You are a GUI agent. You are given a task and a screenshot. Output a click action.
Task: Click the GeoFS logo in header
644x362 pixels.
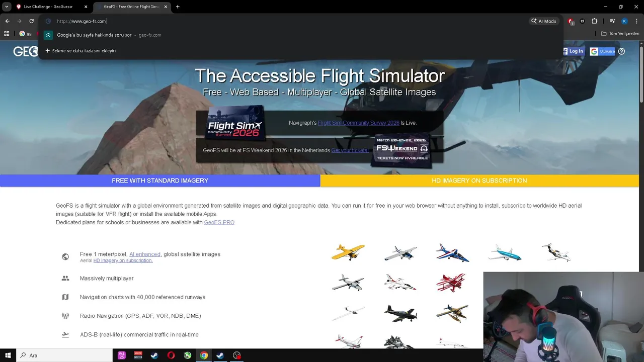26,51
